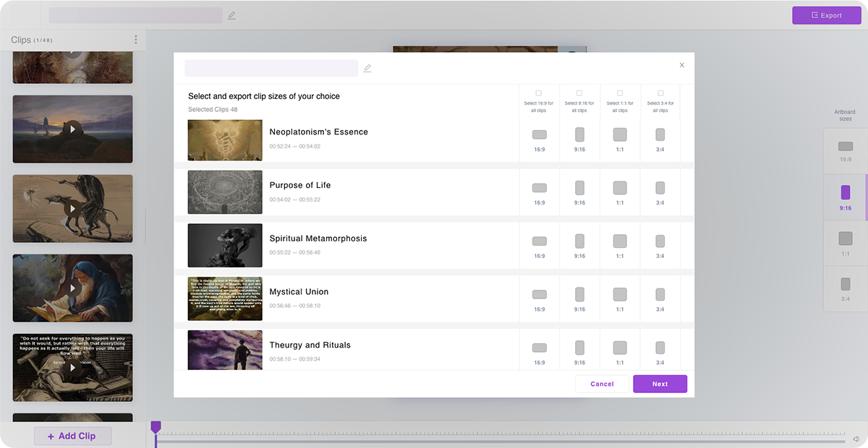Click the Next button
This screenshot has width=868, height=448.
[660, 384]
